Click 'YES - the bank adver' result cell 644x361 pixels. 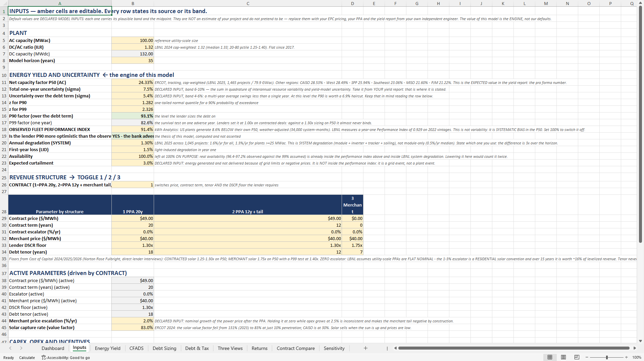133,136
